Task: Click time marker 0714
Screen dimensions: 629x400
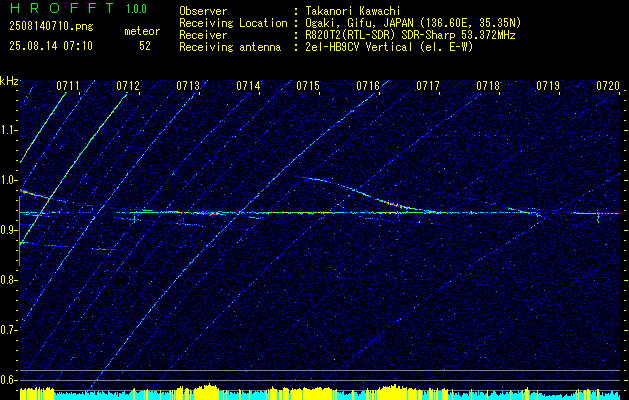Action: click(x=248, y=86)
